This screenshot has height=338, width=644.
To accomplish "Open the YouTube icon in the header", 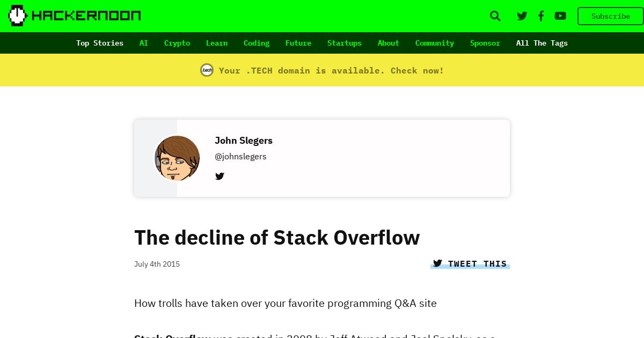I will (560, 16).
